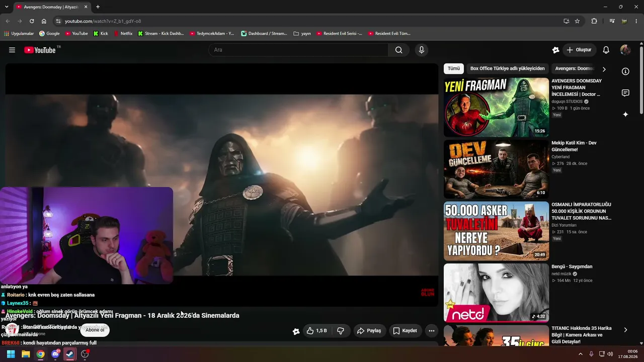
Task: Go to YouTube home via the logo
Action: point(40,50)
